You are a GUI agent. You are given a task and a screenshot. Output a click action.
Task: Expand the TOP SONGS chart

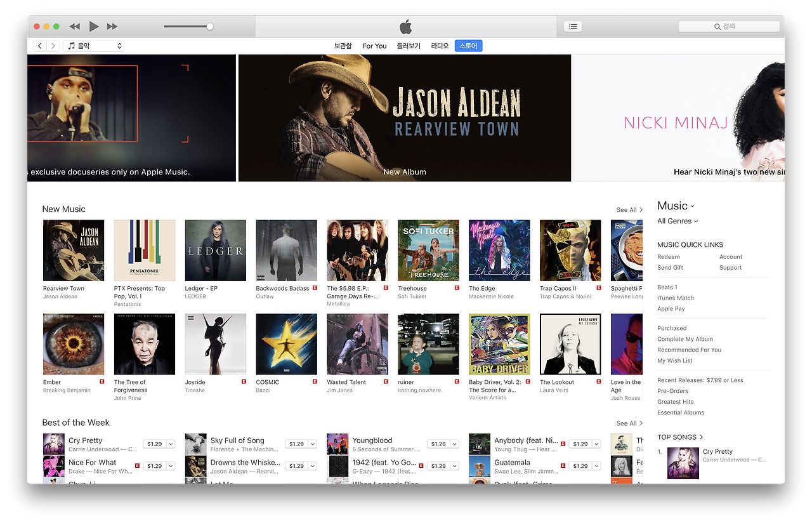pyautogui.click(x=680, y=437)
